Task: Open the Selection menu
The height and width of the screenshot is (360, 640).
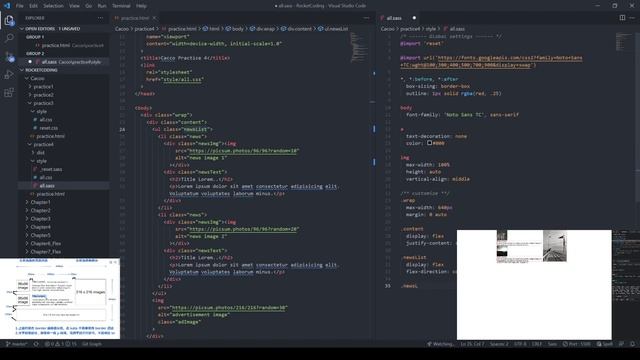Action: click(x=53, y=6)
